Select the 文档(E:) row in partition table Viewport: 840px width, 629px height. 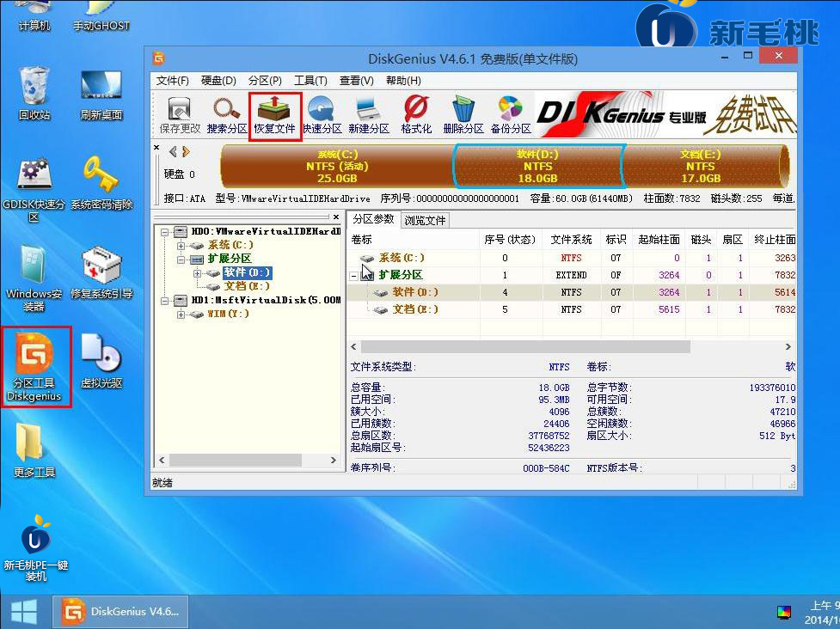pos(572,309)
